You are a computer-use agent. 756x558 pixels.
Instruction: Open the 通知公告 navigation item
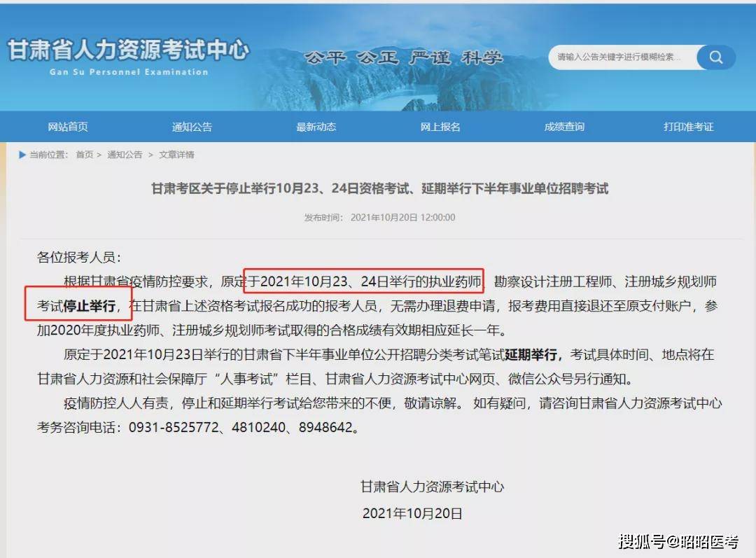tap(191, 127)
